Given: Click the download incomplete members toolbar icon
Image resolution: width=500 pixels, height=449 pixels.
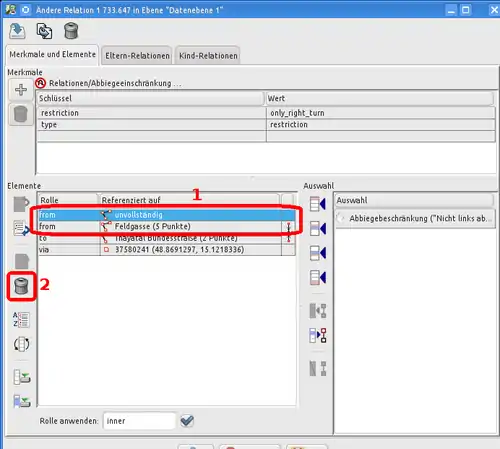Looking at the screenshot, I should [x=17, y=31].
